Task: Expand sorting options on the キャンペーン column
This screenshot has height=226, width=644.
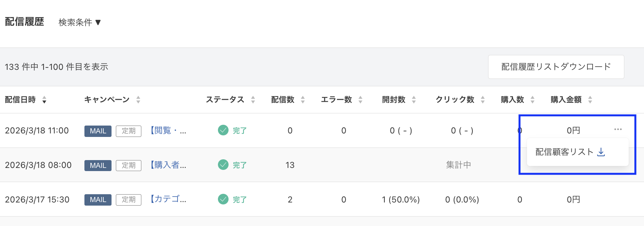Action: [x=138, y=100]
